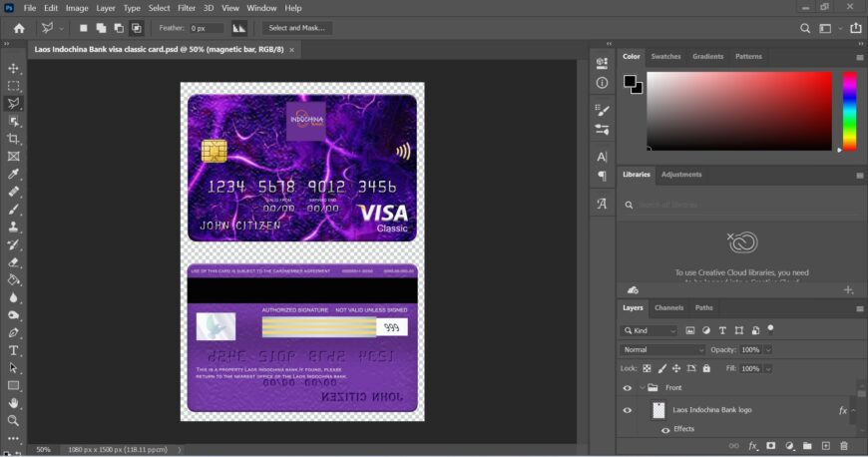The width and height of the screenshot is (868, 457).
Task: Open the Info panel icon
Action: tap(602, 83)
